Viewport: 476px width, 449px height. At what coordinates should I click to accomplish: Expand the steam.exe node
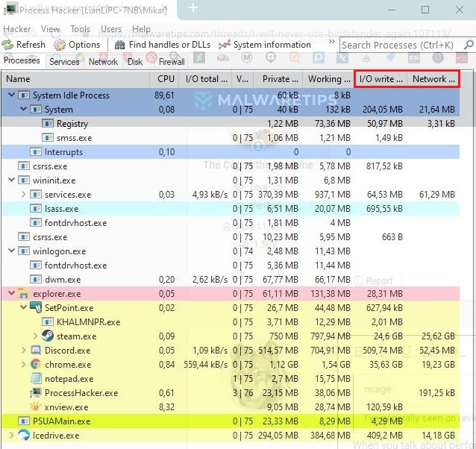pos(36,336)
